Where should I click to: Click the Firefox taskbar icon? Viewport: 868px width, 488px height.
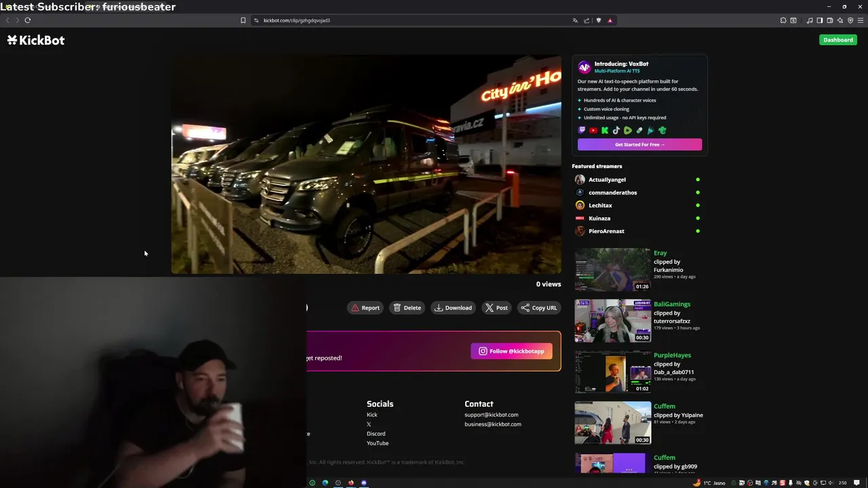tap(351, 483)
